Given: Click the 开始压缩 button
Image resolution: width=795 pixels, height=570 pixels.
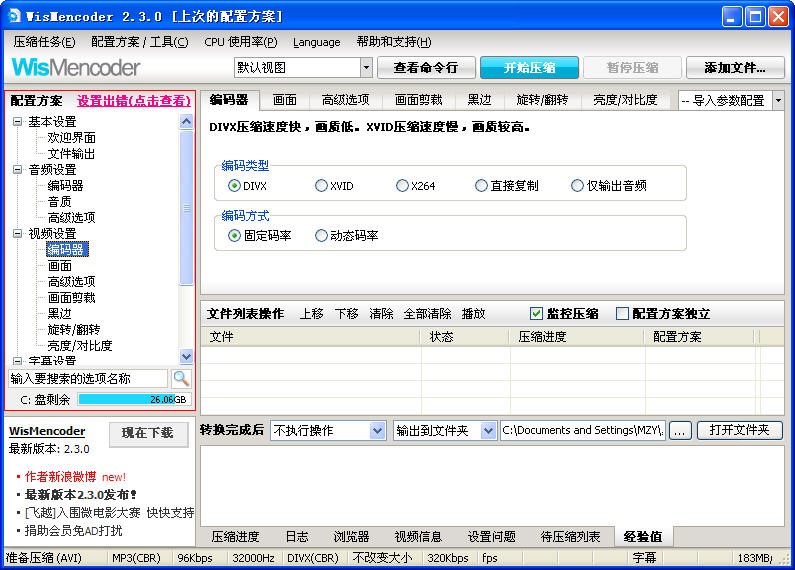Looking at the screenshot, I should [x=529, y=67].
